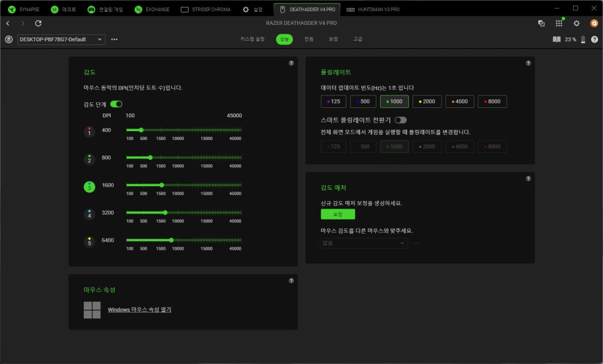
Task: Select the 1000 Hz polling rate
Action: click(394, 102)
